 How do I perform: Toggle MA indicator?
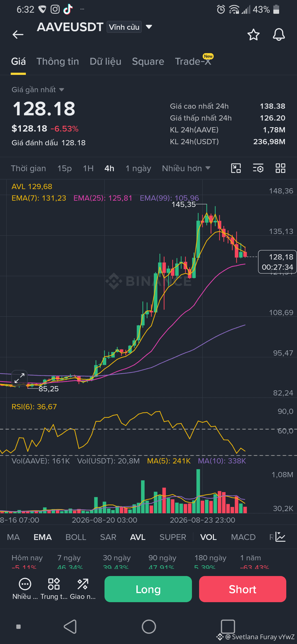point(13,537)
